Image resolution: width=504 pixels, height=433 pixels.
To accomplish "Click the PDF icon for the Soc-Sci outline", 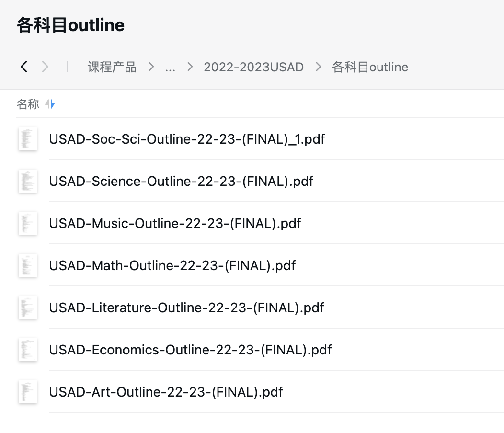I will point(28,139).
